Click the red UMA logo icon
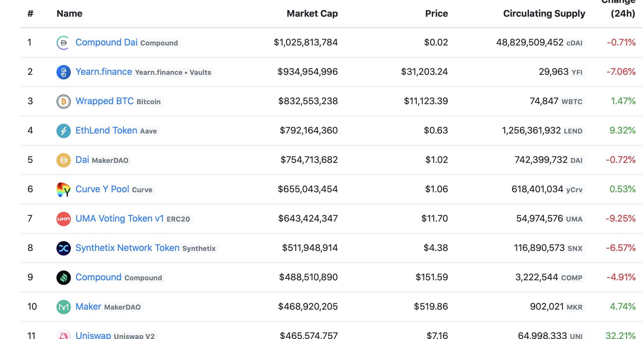Screen dimensions: 644x339 (63, 219)
